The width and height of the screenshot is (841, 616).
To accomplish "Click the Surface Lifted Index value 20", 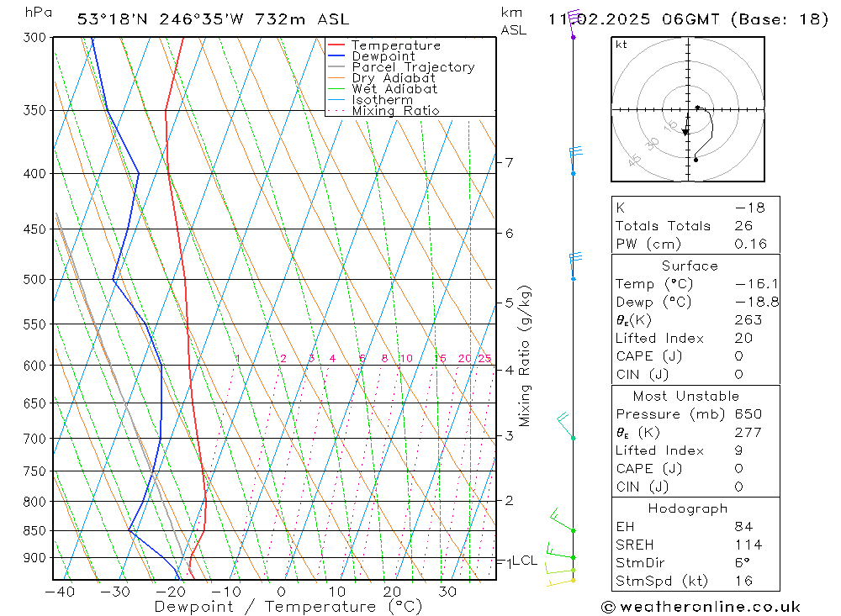I will [744, 339].
